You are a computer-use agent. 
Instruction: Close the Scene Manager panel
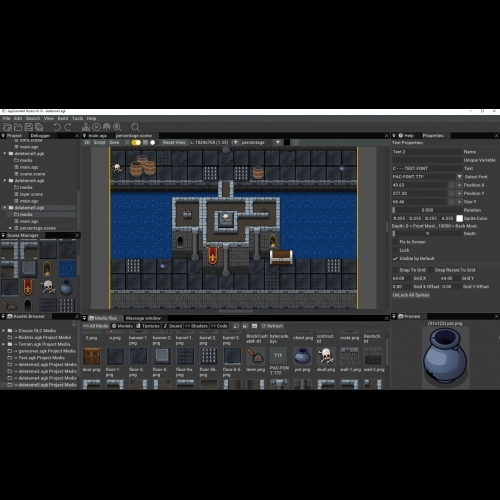(77, 235)
